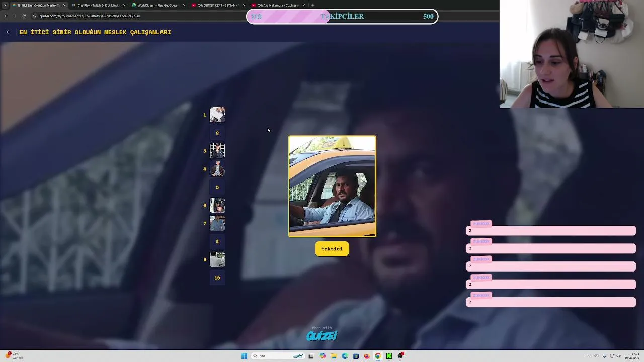Open the taskbar clock and date
Image resolution: width=644 pixels, height=362 pixels.
coord(632,356)
